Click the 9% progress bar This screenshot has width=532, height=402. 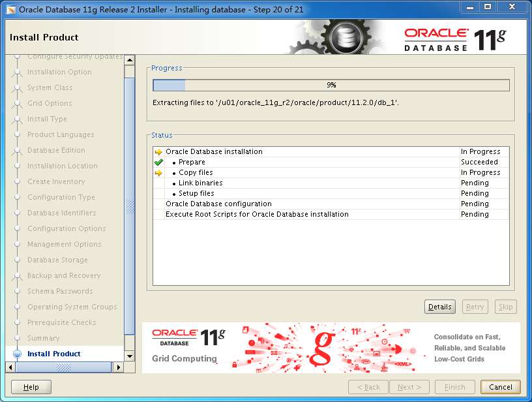(331, 84)
